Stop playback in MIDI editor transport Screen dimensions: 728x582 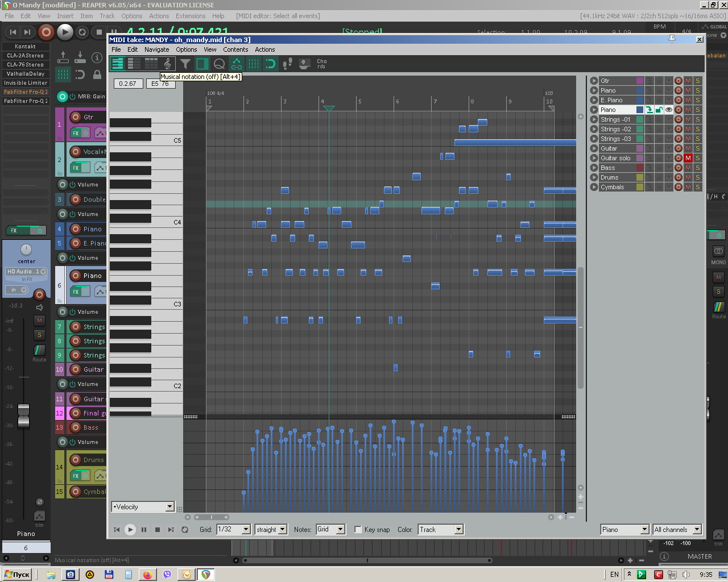pyautogui.click(x=158, y=530)
